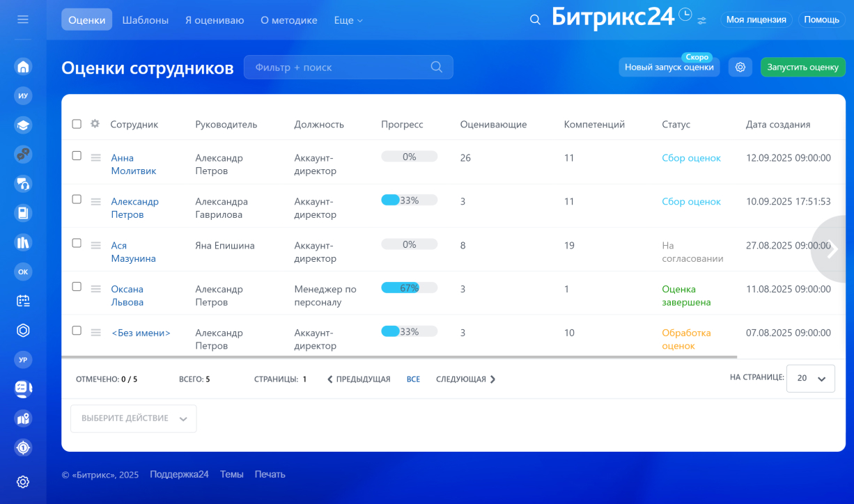This screenshot has width=854, height=504.
Task: Open the calendar icon in the sidebar
Action: click(x=23, y=301)
